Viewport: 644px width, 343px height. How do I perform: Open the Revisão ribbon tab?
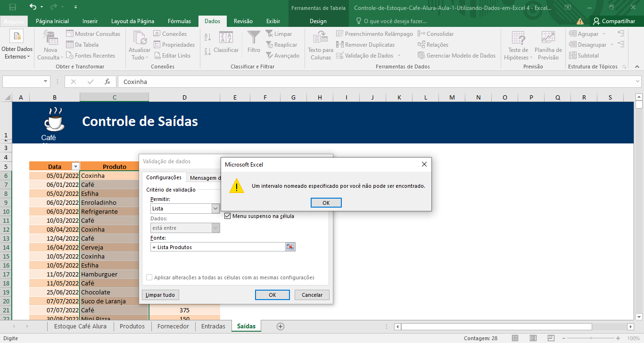point(243,21)
